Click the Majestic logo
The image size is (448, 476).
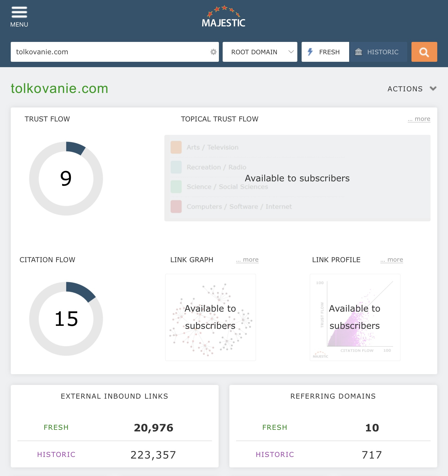(x=223, y=16)
